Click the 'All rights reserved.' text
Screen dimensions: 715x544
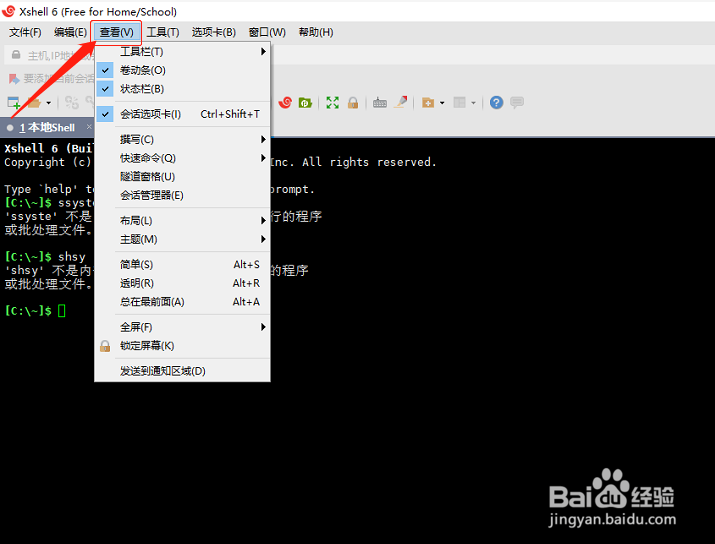[x=369, y=162]
